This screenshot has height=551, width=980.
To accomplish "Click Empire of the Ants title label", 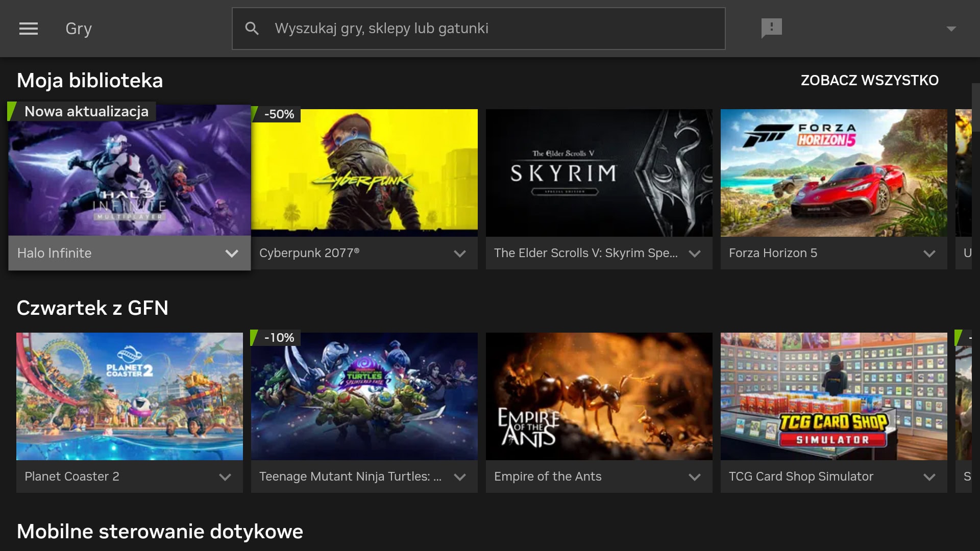I will pyautogui.click(x=548, y=477).
